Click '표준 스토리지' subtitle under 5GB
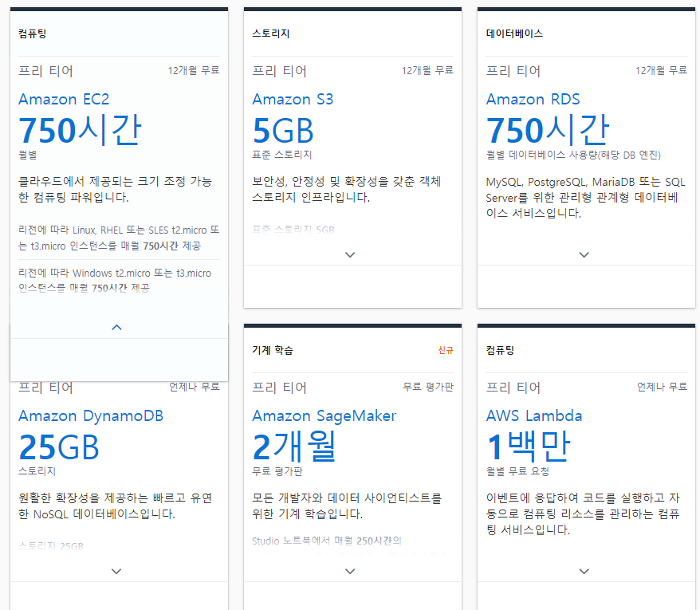The height and width of the screenshot is (610, 700). coord(282,155)
